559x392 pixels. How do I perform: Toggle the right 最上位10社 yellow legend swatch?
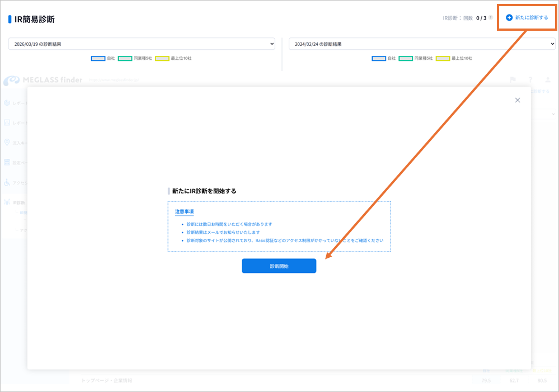(x=443, y=58)
